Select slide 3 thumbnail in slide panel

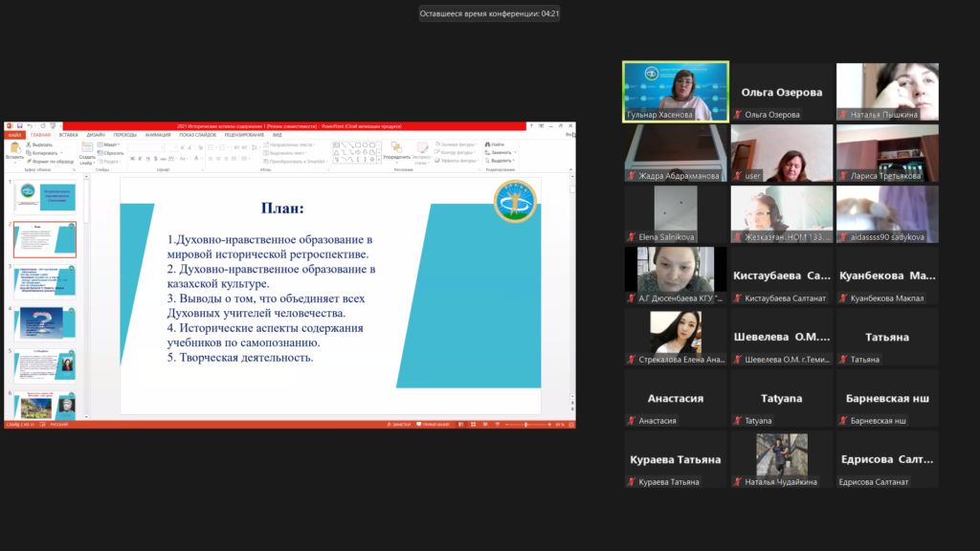click(x=45, y=282)
